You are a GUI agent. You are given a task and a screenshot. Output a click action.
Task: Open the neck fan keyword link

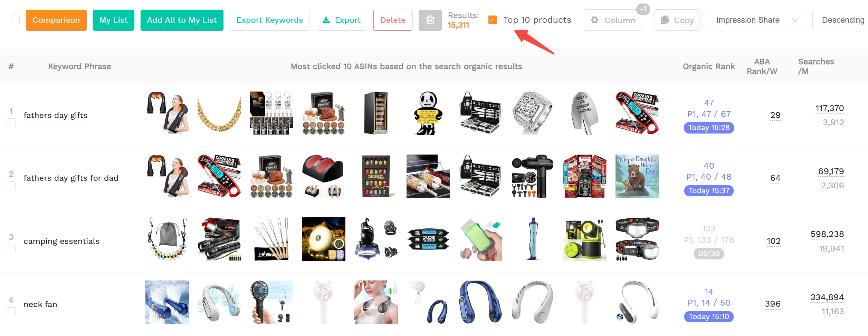(x=40, y=304)
